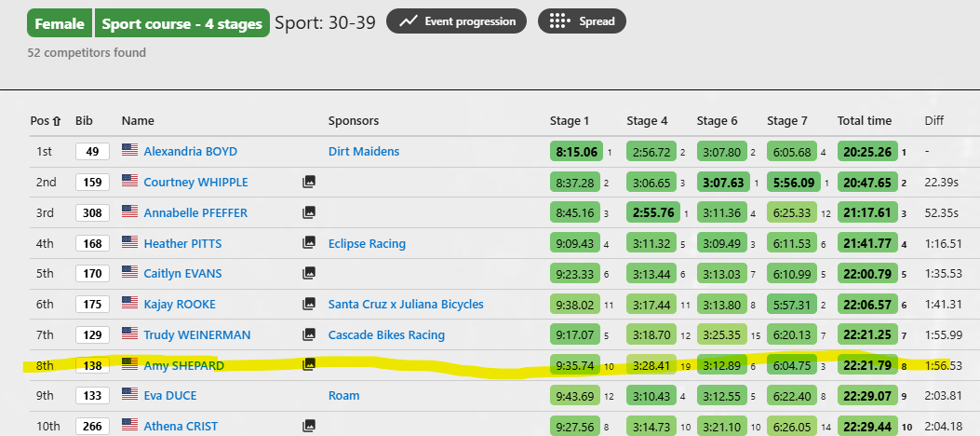The height and width of the screenshot is (436, 980).
Task: Open photo gallery icon for Heather PITTS
Action: coord(308,243)
